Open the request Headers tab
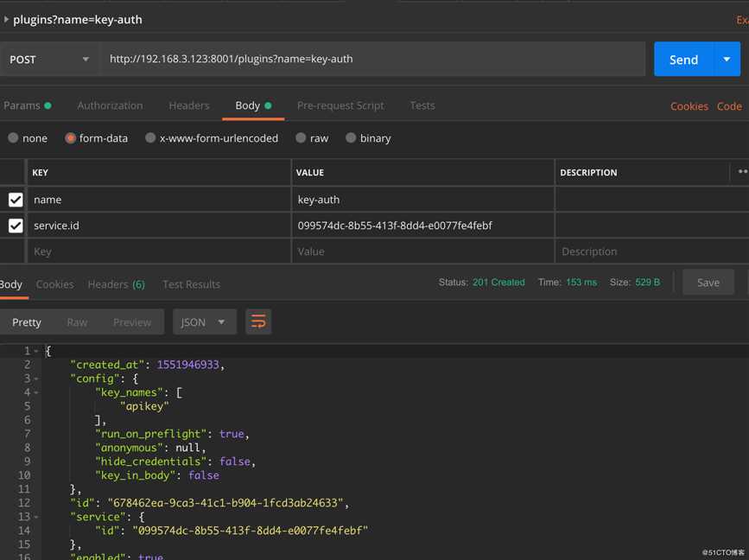Viewport: 749px width, 560px height. pyautogui.click(x=188, y=105)
